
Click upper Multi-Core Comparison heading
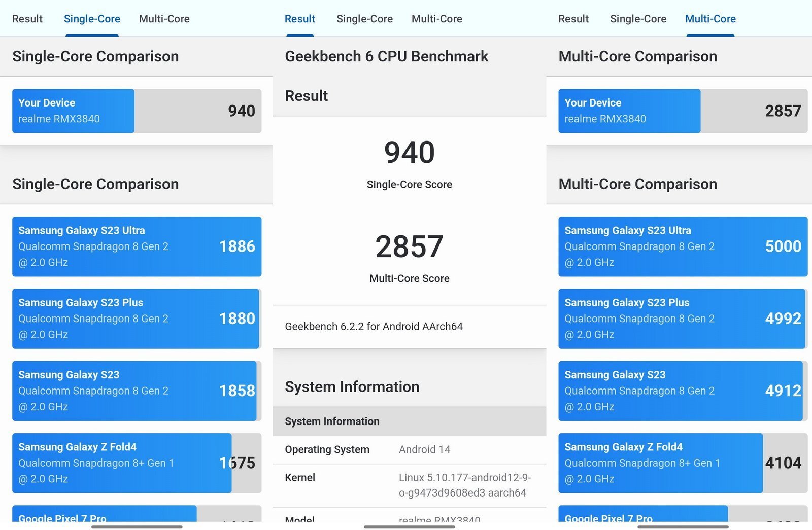click(x=638, y=56)
